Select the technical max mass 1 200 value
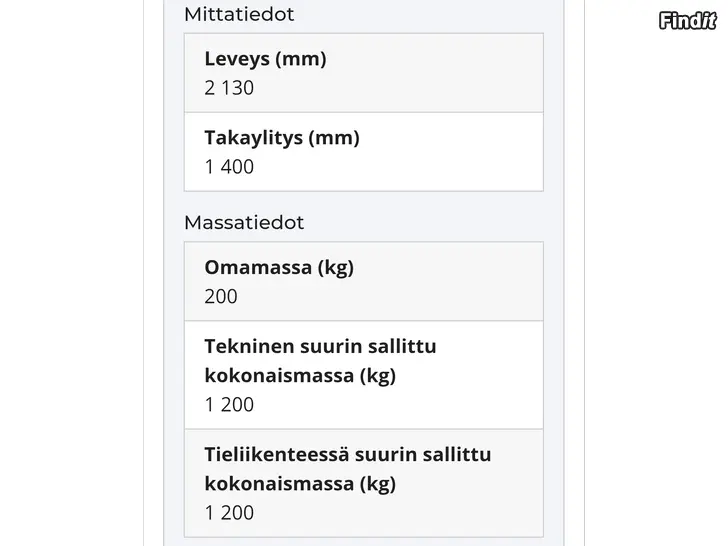This screenshot has height=546, width=728. [x=229, y=404]
